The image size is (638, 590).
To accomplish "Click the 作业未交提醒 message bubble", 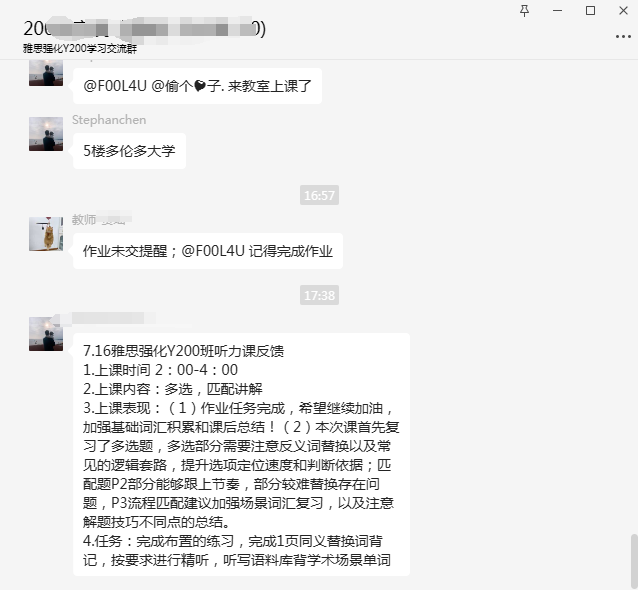I will coord(208,251).
